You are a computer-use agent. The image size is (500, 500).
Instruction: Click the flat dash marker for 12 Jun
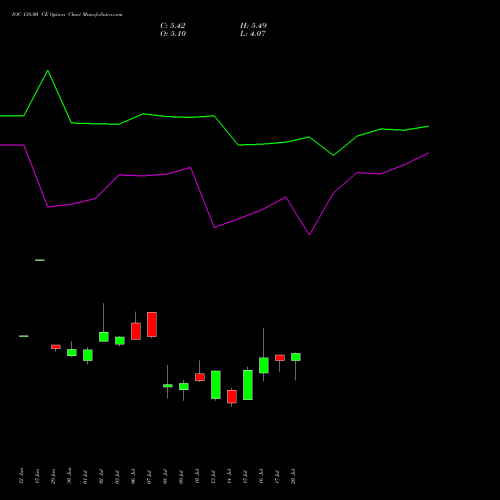tap(24, 336)
